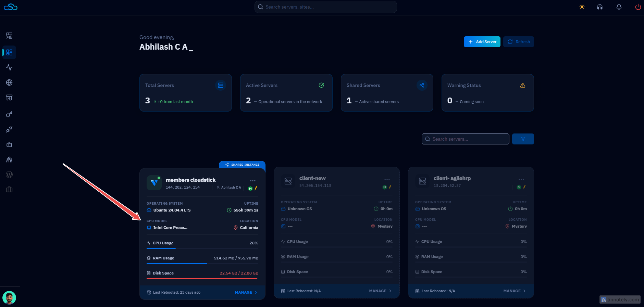The height and width of the screenshot is (307, 644).
Task: Click red Disk Space bar on members cloudstick
Action: click(202, 278)
